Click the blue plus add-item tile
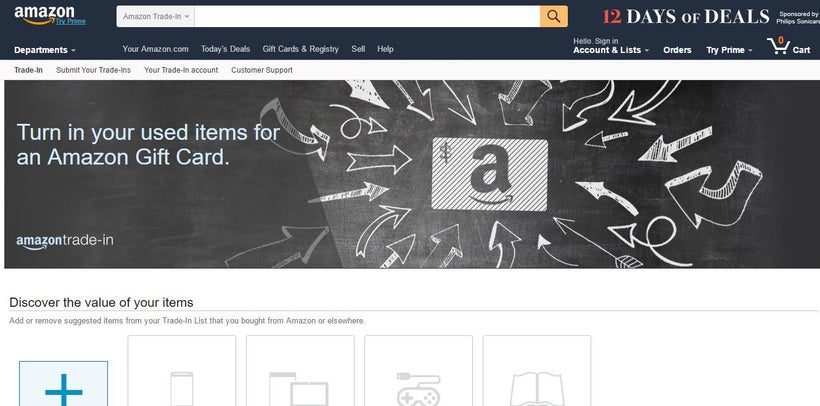Screen dimensions: 820x406 [64, 384]
